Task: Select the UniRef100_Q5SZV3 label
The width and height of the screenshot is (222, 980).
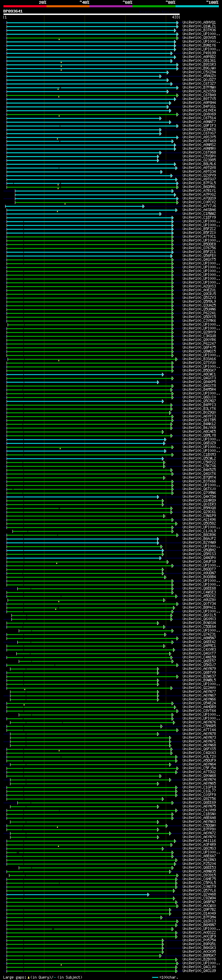Action: point(199,298)
